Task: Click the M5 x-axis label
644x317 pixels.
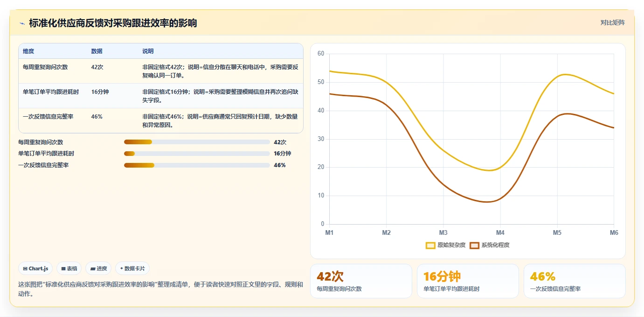Action: (557, 232)
